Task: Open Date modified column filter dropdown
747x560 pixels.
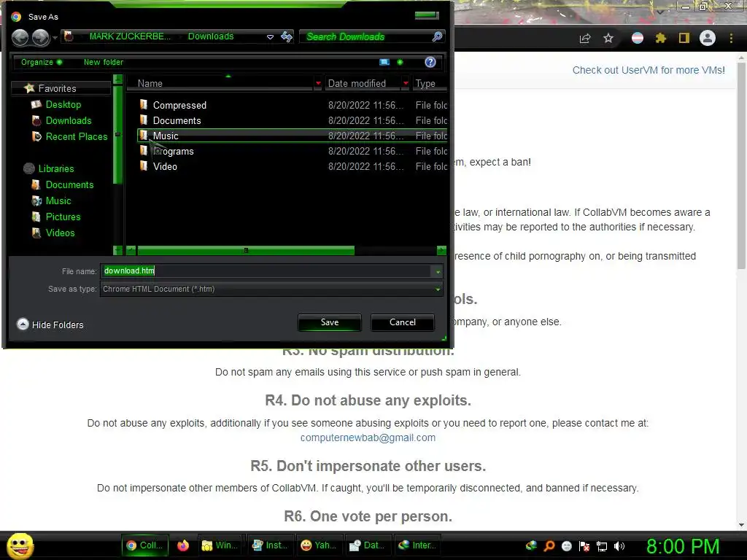Action: (406, 83)
